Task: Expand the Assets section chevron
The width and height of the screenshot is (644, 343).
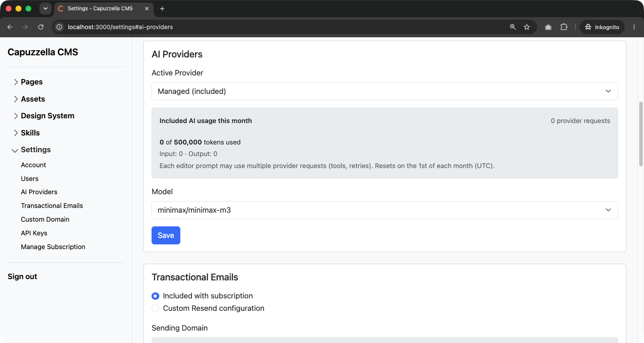Action: click(x=16, y=99)
